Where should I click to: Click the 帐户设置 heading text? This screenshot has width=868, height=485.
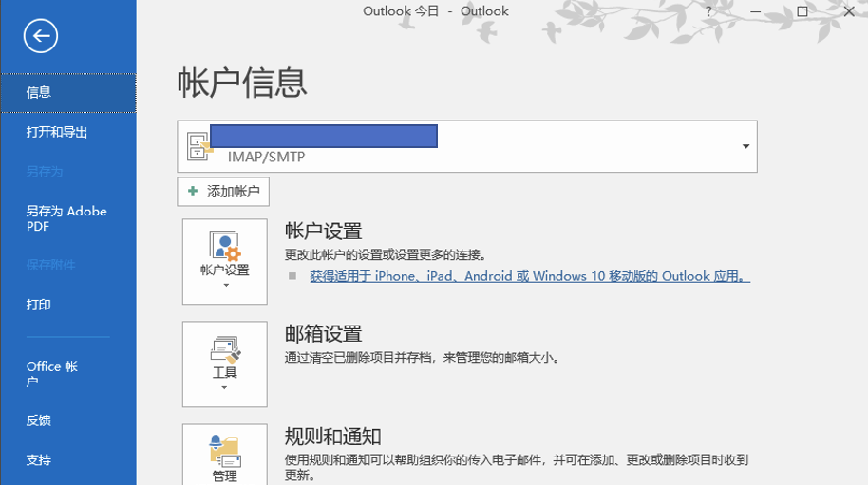(x=323, y=232)
